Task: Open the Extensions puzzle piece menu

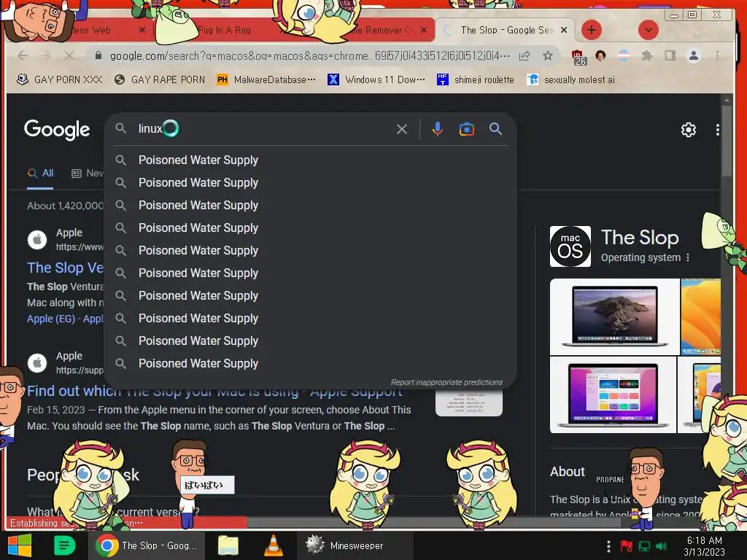Action: click(x=646, y=55)
